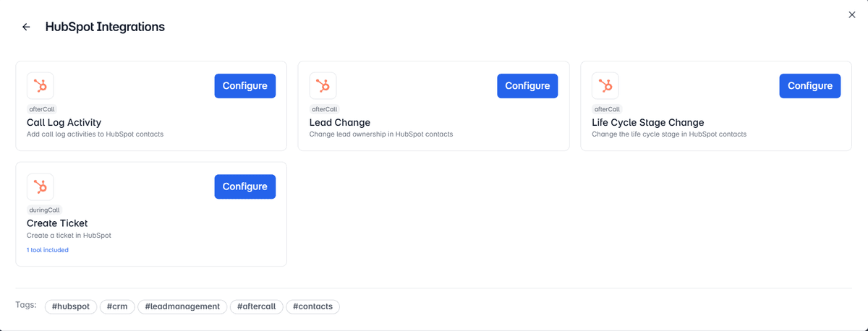Image resolution: width=868 pixels, height=331 pixels.
Task: Click HubSpot logo on Call Log Activity card
Action: [x=41, y=86]
